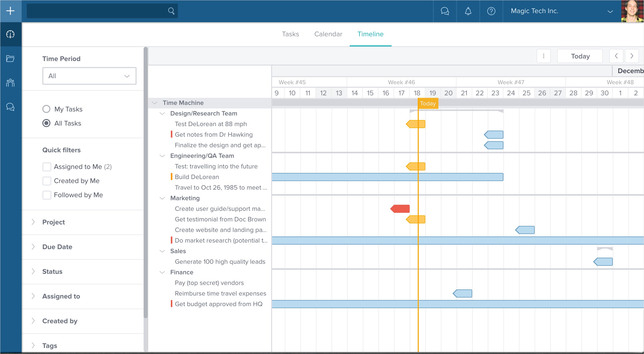Select the My Tasks radio button
Viewport: 644px width, 354px height.
pos(46,109)
